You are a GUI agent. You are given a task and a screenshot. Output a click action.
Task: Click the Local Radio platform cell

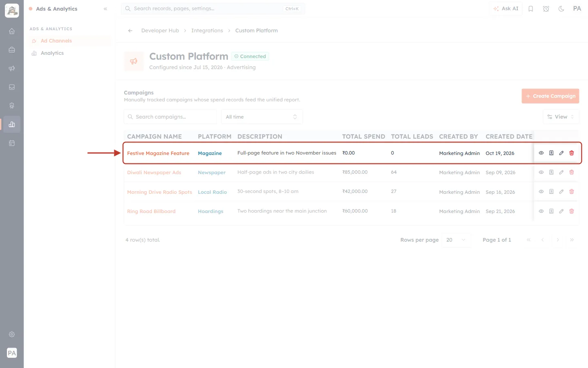click(212, 192)
